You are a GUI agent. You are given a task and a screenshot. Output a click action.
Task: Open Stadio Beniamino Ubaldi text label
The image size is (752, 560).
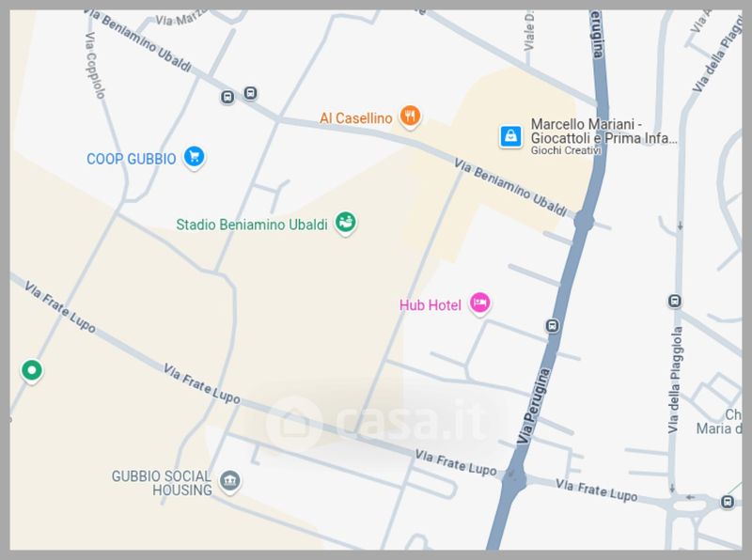click(x=252, y=225)
